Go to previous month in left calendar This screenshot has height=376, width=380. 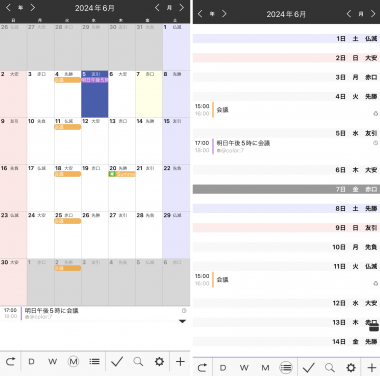point(157,7)
